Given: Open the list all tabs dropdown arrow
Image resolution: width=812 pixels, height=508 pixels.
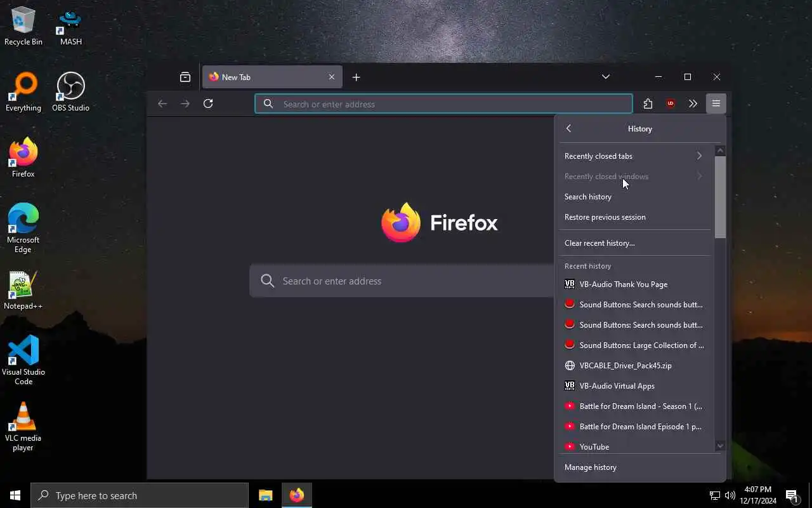Looking at the screenshot, I should [x=606, y=77].
